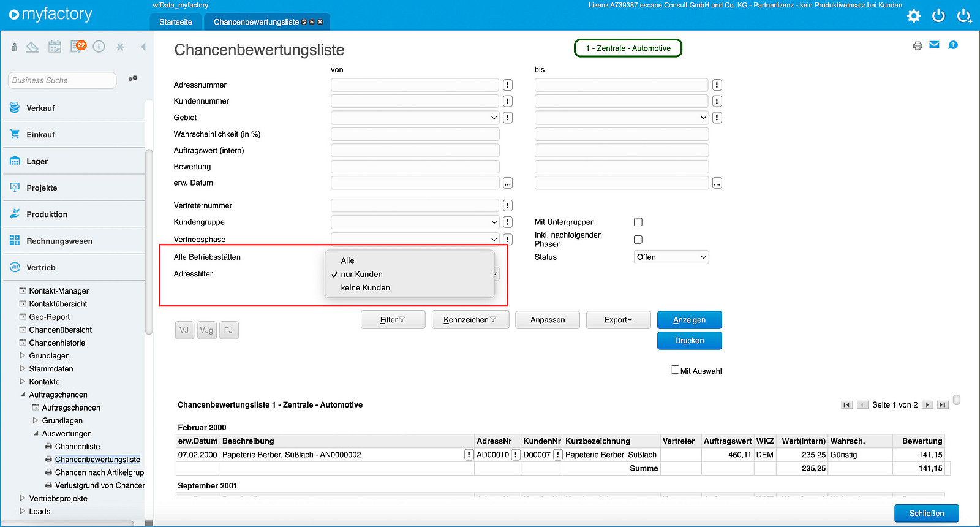Click the Anpassen button
The width and height of the screenshot is (980, 527).
[548, 320]
